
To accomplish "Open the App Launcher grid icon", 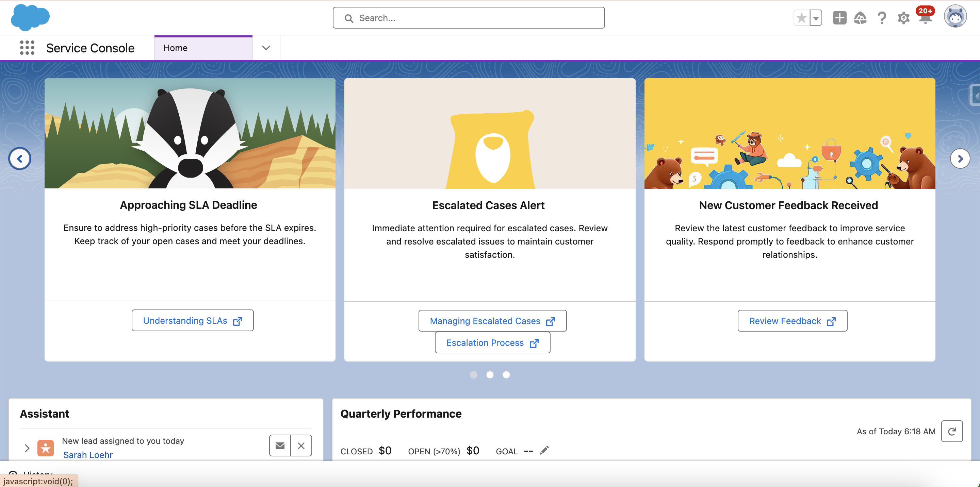I will click(27, 48).
